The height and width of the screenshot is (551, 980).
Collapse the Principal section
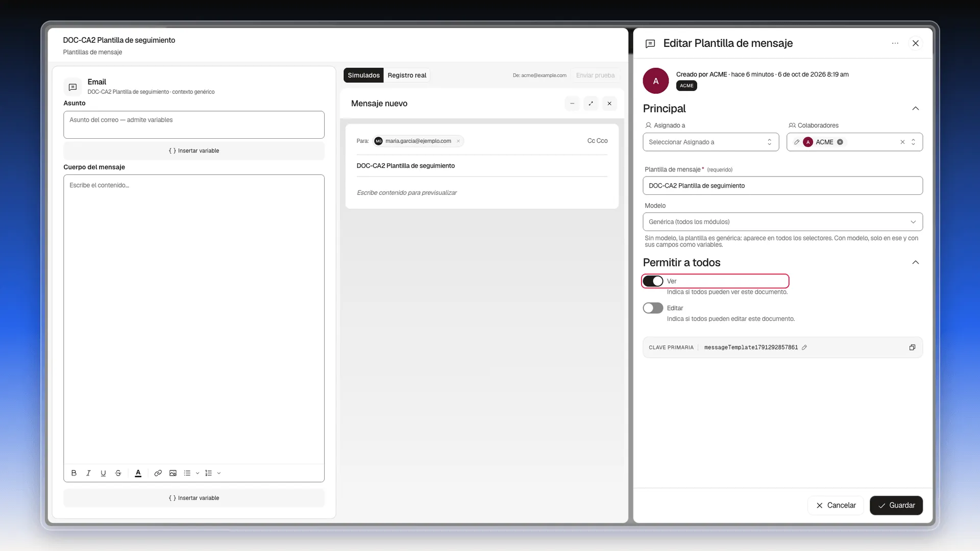click(916, 108)
